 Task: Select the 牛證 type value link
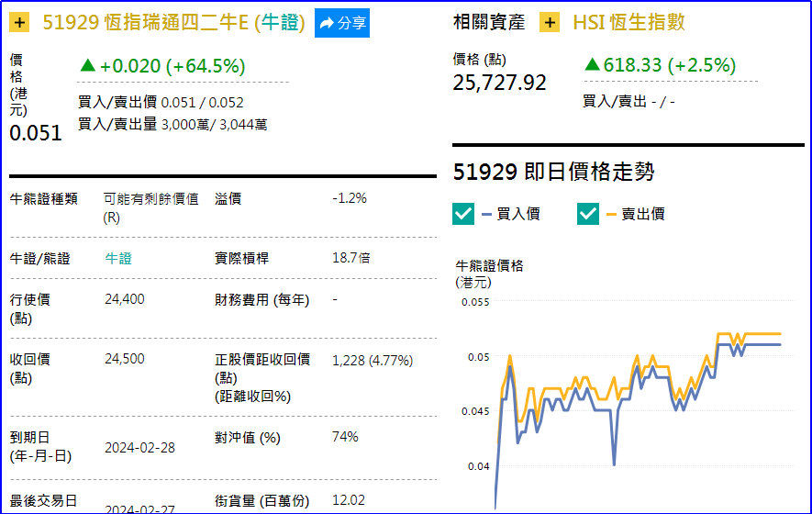(118, 258)
